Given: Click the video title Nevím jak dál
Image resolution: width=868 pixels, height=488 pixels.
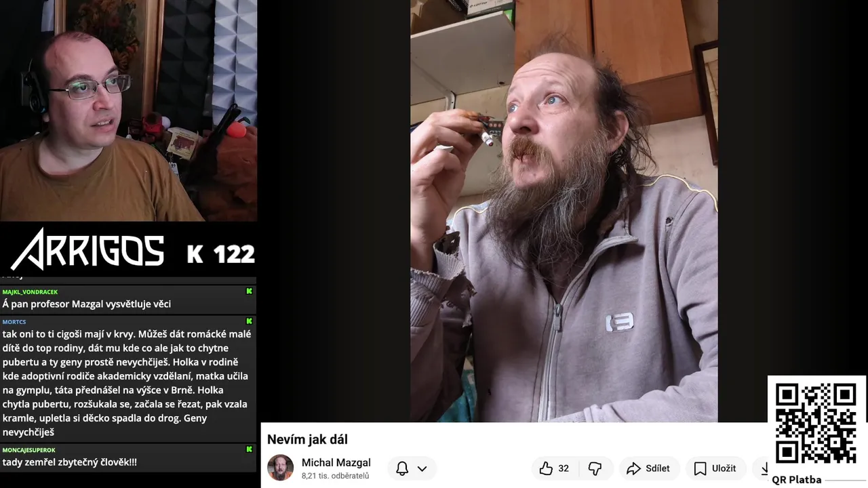Looking at the screenshot, I should [x=307, y=439].
